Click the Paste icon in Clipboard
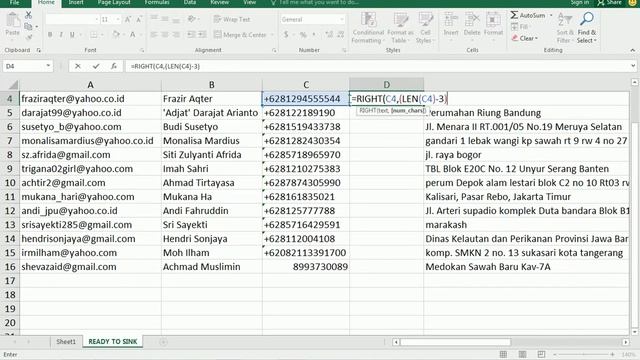The height and width of the screenshot is (360, 640). pyautogui.click(x=13, y=20)
